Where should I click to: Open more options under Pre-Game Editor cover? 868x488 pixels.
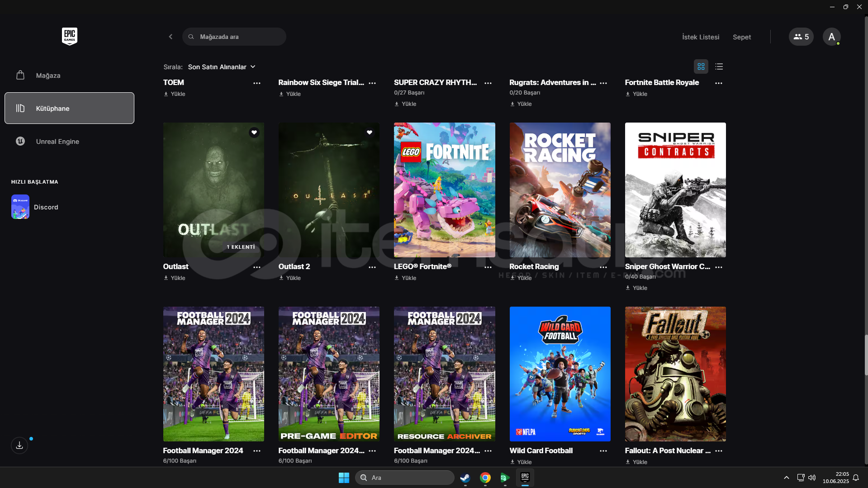pos(372,451)
